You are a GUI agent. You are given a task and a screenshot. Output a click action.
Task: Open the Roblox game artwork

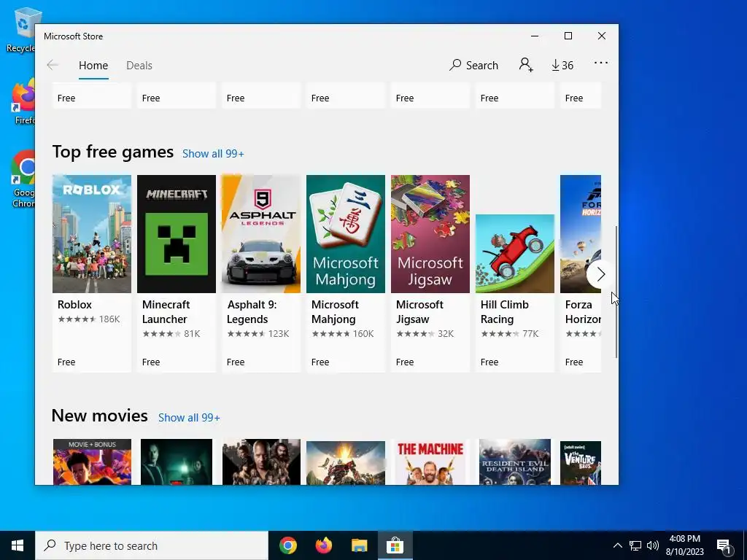click(91, 234)
